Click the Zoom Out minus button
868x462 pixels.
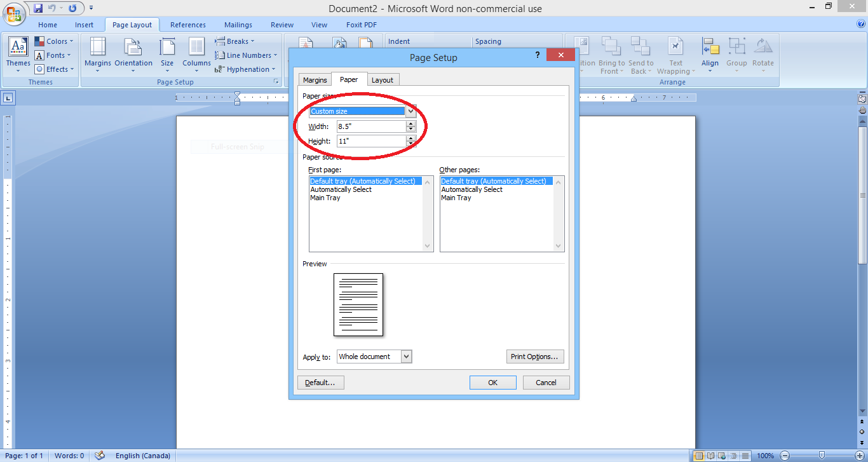(785, 456)
